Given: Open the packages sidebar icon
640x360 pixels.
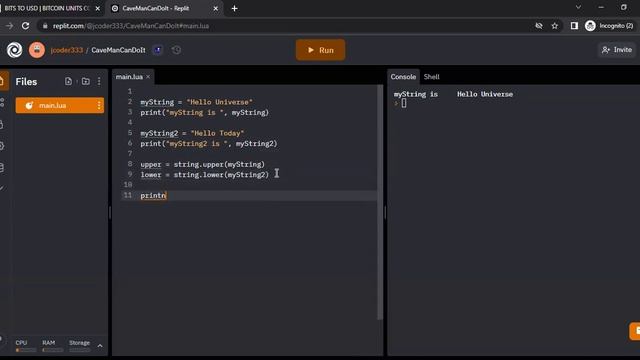Looking at the screenshot, I should coord(2,124).
